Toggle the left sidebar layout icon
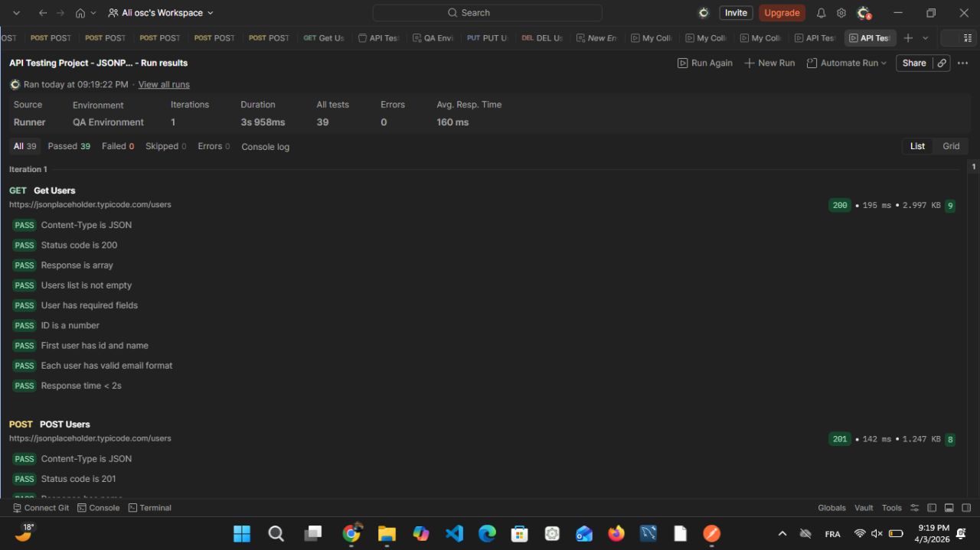 pos(932,508)
